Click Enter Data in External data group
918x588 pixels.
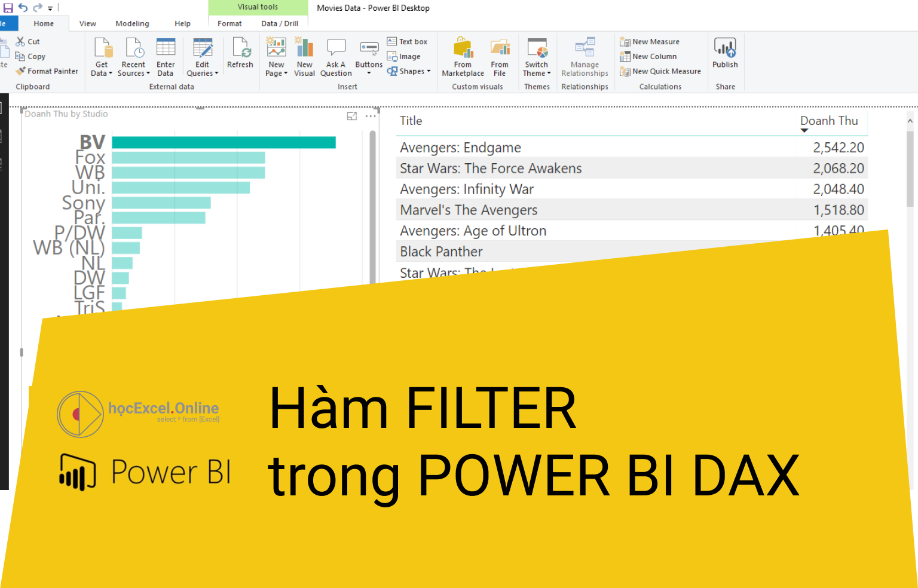coord(166,56)
